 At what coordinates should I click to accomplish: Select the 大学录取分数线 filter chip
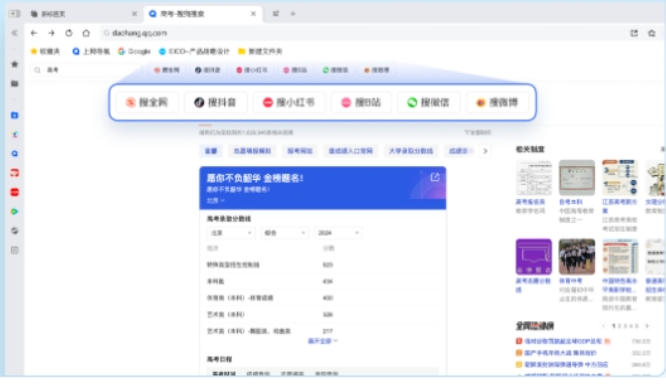point(411,151)
